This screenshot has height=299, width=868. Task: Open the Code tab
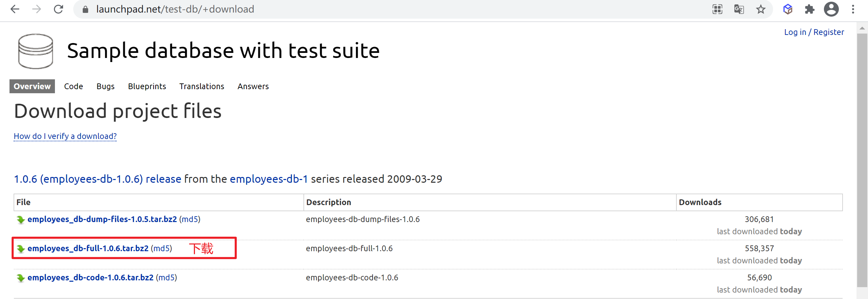point(73,86)
